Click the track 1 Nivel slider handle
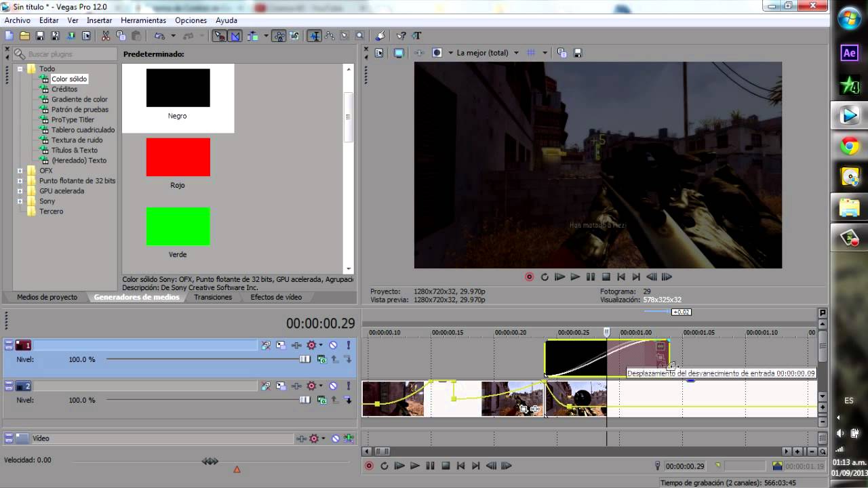The height and width of the screenshot is (488, 868). pos(304,359)
